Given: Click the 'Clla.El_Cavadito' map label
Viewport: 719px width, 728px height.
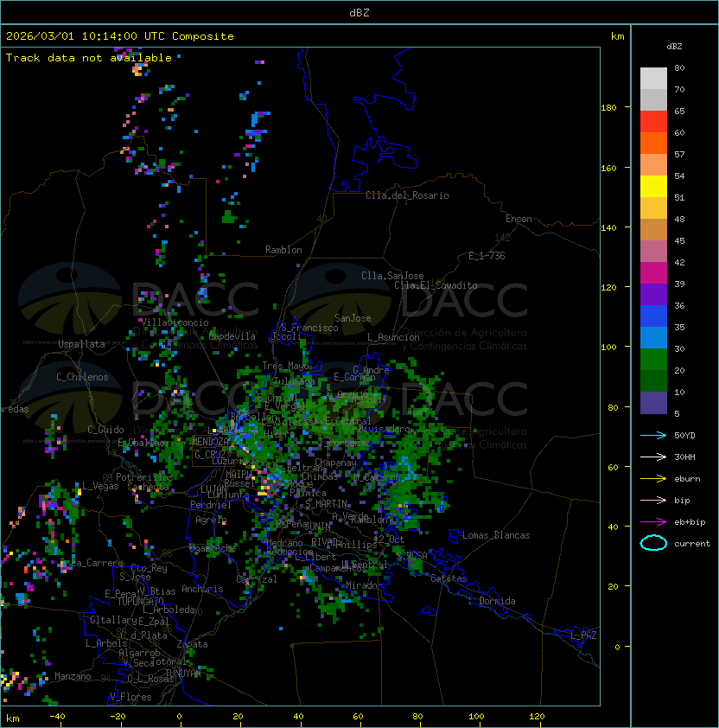Looking at the screenshot, I should click(x=436, y=285).
